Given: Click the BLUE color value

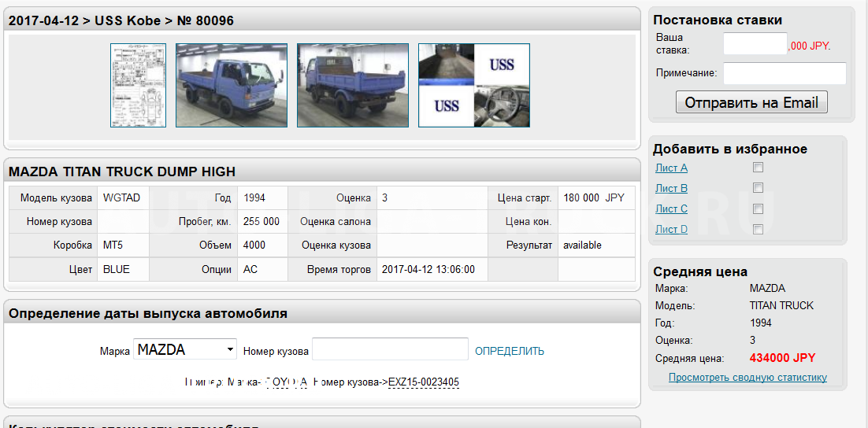Looking at the screenshot, I should click(x=117, y=270).
